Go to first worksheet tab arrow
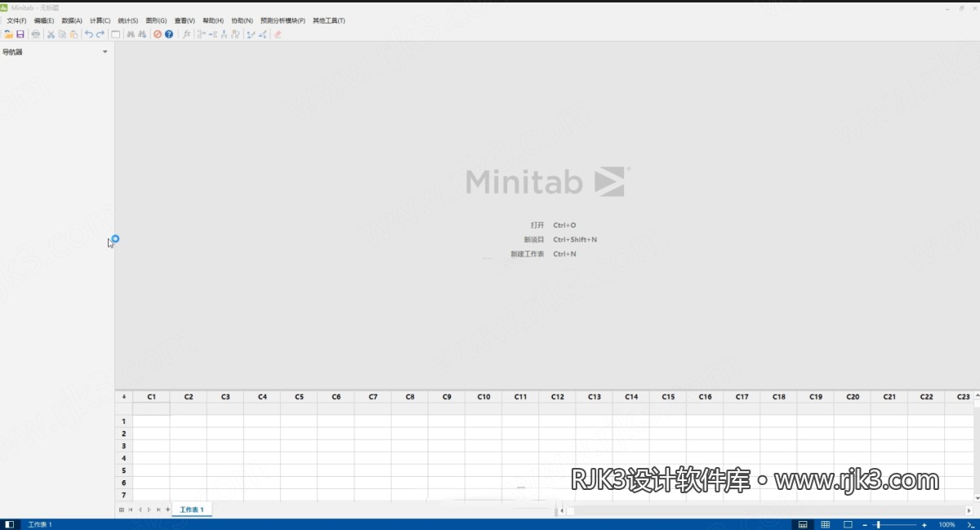This screenshot has height=530, width=980. 130,510
